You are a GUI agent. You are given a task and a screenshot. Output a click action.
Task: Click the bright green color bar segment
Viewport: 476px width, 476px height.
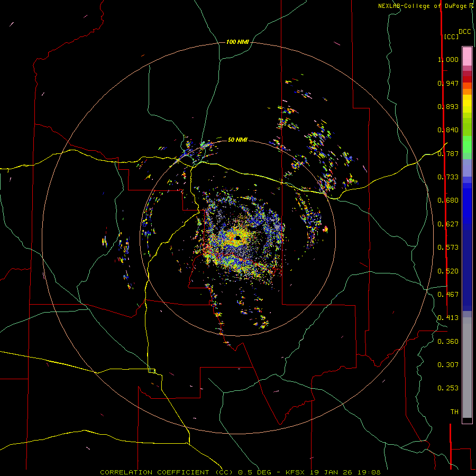[x=467, y=144]
